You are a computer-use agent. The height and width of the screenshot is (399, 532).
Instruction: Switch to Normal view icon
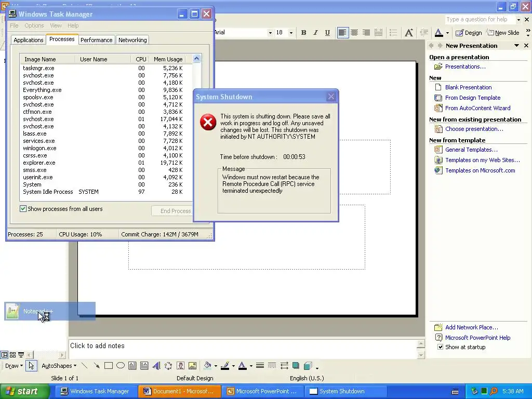coord(4,355)
